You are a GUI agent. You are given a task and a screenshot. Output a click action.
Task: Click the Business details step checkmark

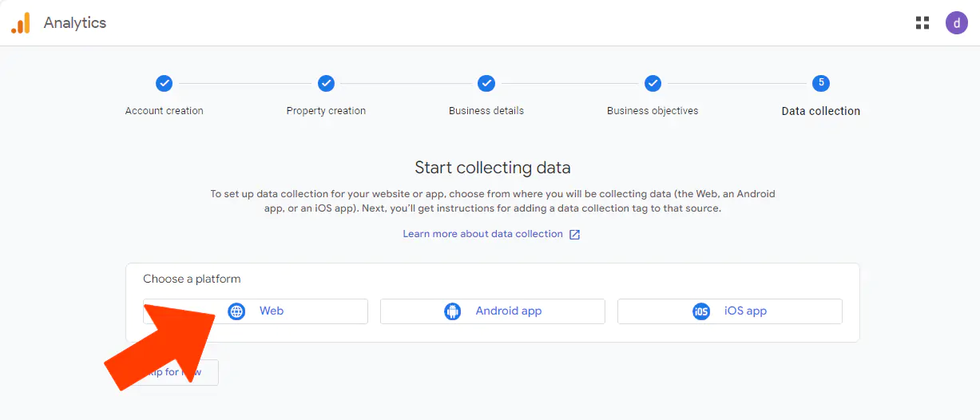[x=486, y=83]
